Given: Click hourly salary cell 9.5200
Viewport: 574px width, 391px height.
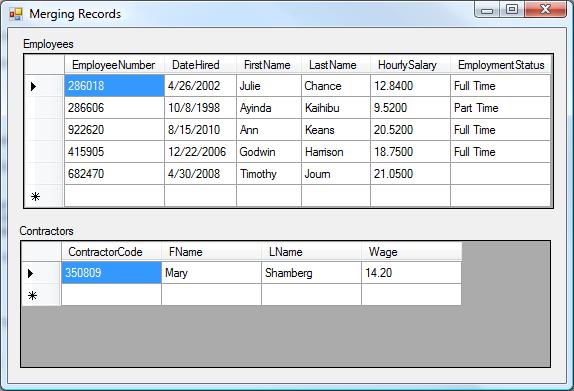Looking at the screenshot, I should pyautogui.click(x=410, y=108).
